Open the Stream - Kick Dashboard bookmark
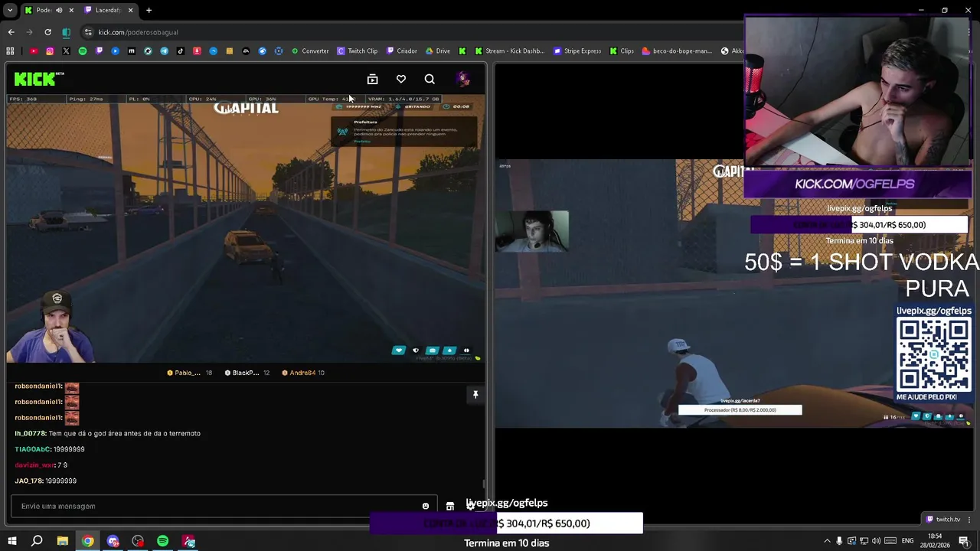Viewport: 980px width, 551px height. [510, 51]
